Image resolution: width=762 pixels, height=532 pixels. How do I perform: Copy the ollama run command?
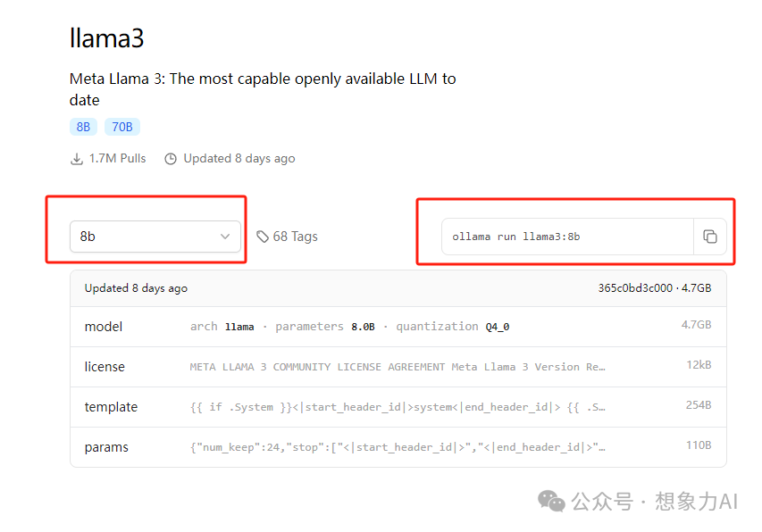click(710, 237)
